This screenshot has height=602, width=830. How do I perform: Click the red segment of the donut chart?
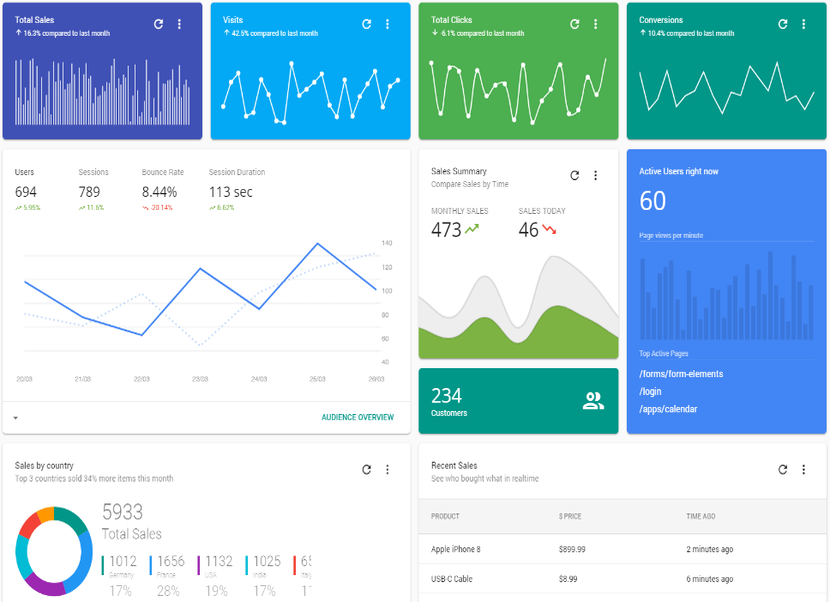pyautogui.click(x=30, y=524)
